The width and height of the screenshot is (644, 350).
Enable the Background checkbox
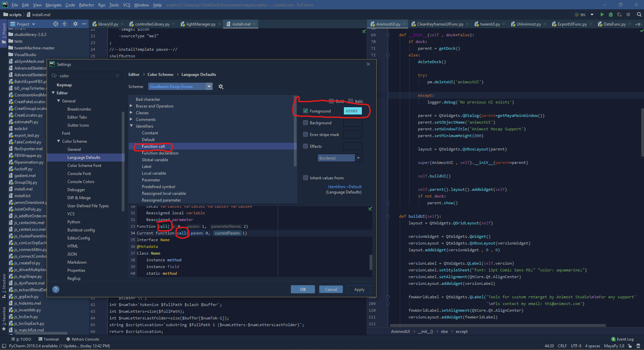[306, 123]
